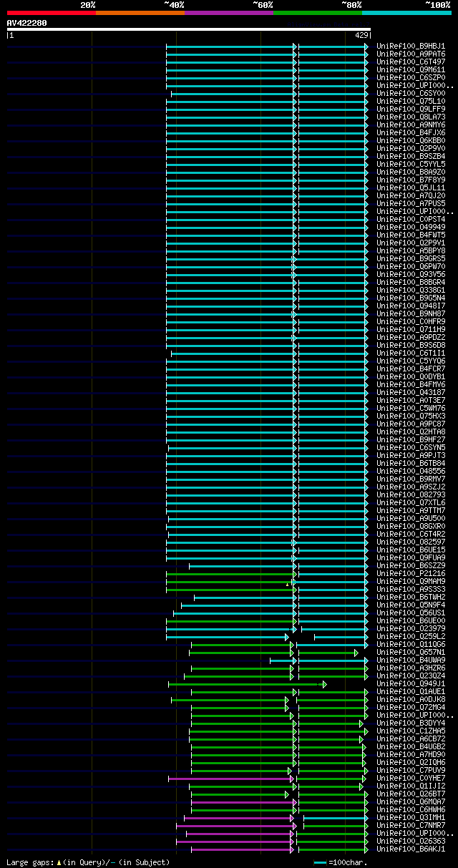Select the UniRef100_A9PDZ2 label
Image resolution: width=458 pixels, height=868 pixels.
(x=411, y=337)
